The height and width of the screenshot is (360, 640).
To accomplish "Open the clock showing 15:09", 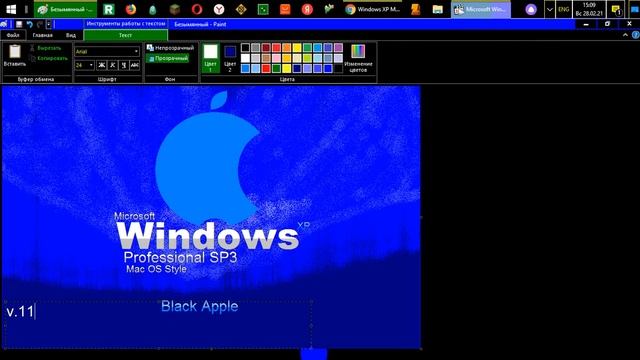I will (x=589, y=9).
